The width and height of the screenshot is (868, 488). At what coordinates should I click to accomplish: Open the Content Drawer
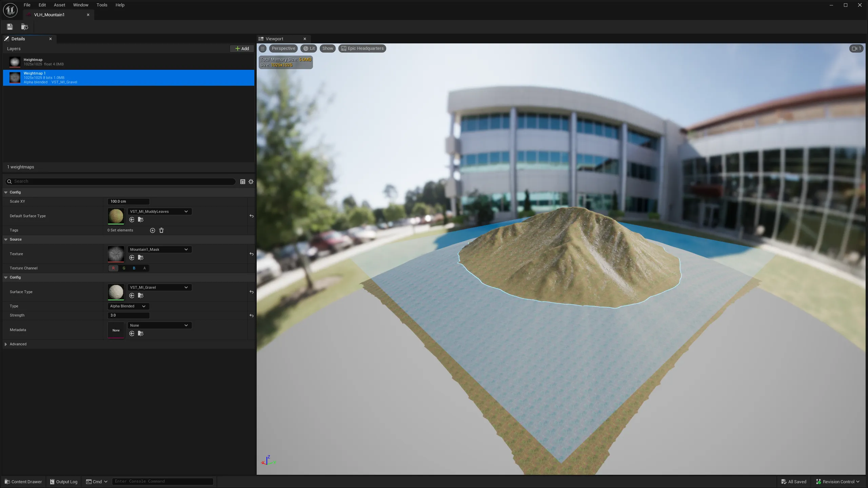[23, 482]
